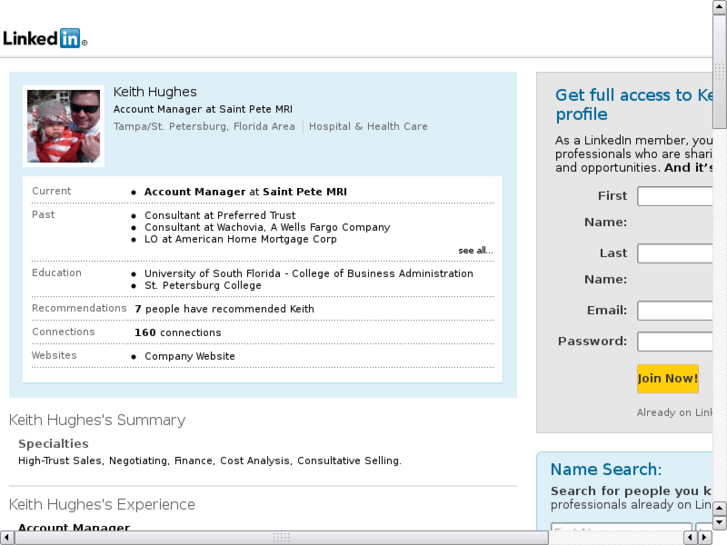The height and width of the screenshot is (545, 727).
Task: Open 'Consultant at Preferred Trust' entry
Action: coord(220,215)
